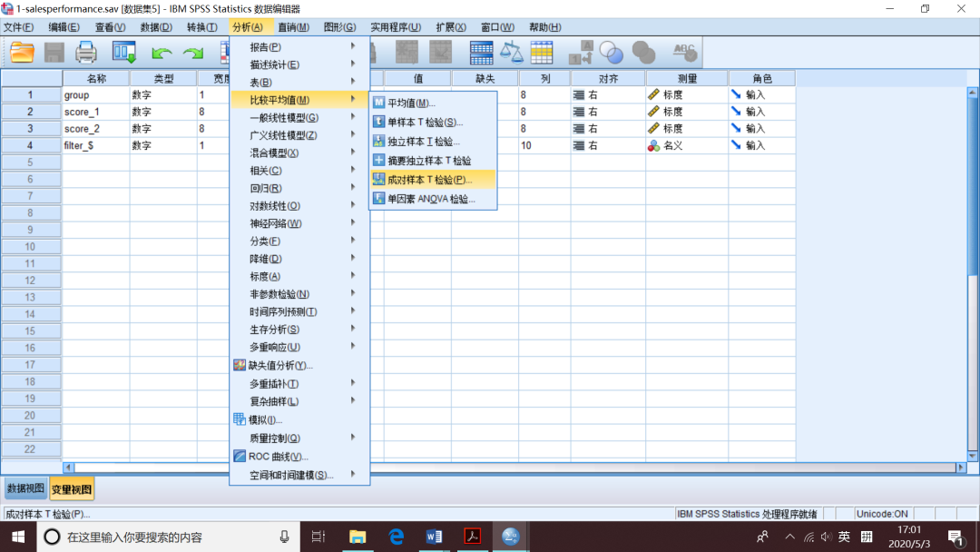Viewport: 980px width, 552px height.
Task: Switch to the 变量视图 tab
Action: tap(72, 489)
